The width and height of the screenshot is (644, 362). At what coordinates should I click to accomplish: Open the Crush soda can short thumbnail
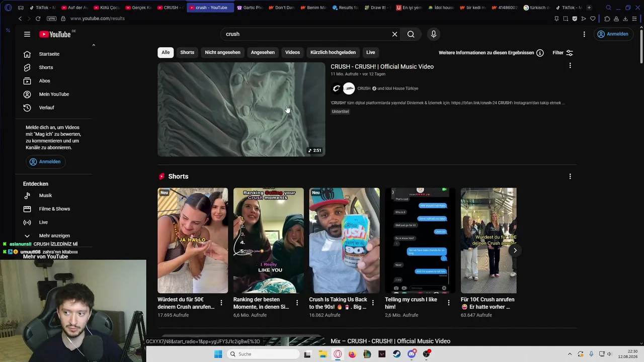tap(345, 240)
